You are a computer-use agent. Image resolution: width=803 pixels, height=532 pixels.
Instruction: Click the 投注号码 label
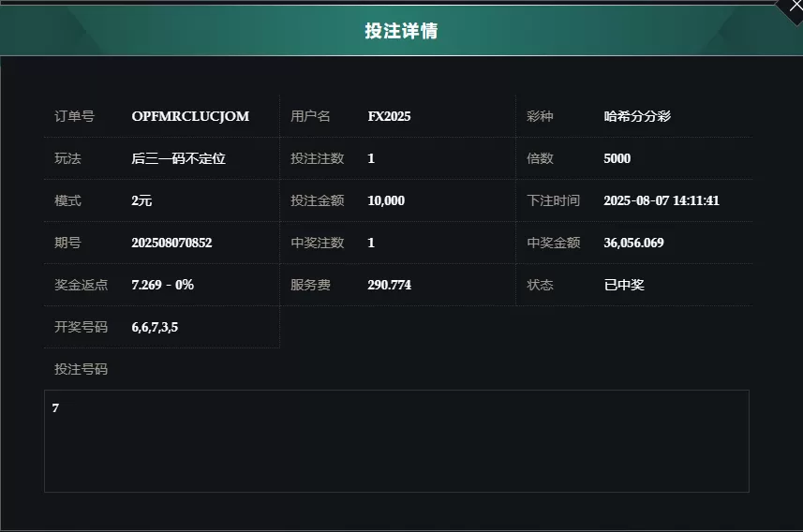coord(81,369)
